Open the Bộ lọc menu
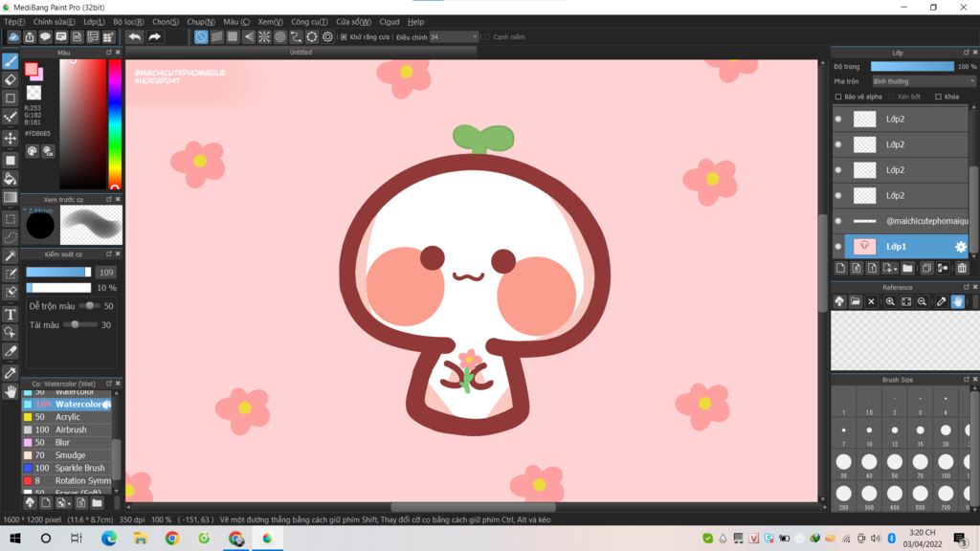Viewport: 980px width, 551px height. pyautogui.click(x=129, y=22)
